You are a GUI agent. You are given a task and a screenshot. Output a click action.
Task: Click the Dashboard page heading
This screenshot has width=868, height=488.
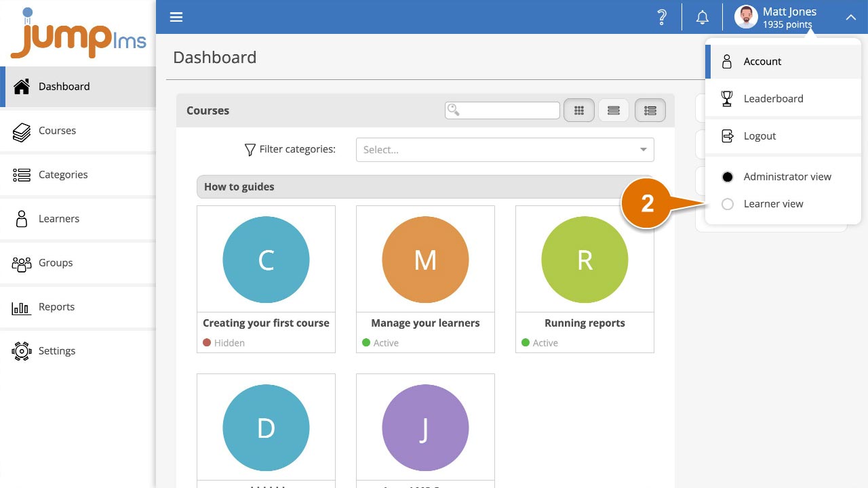[x=215, y=58]
